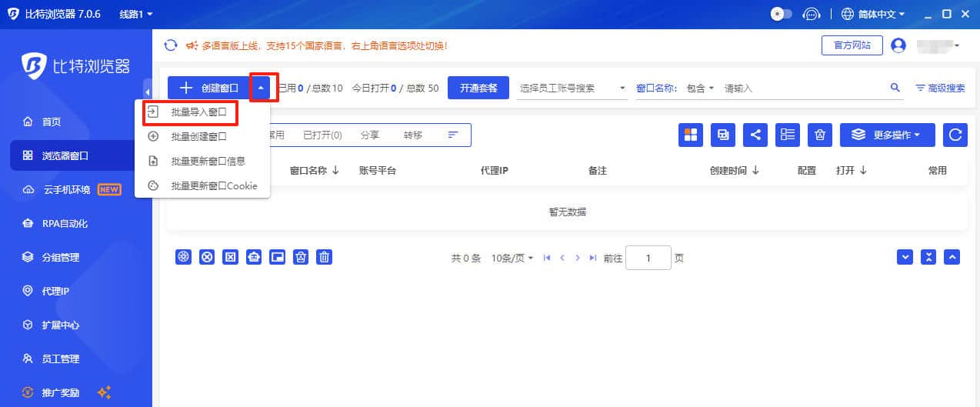Toggle the switch in the title bar
Screen dimensions: 980x407
(782, 14)
